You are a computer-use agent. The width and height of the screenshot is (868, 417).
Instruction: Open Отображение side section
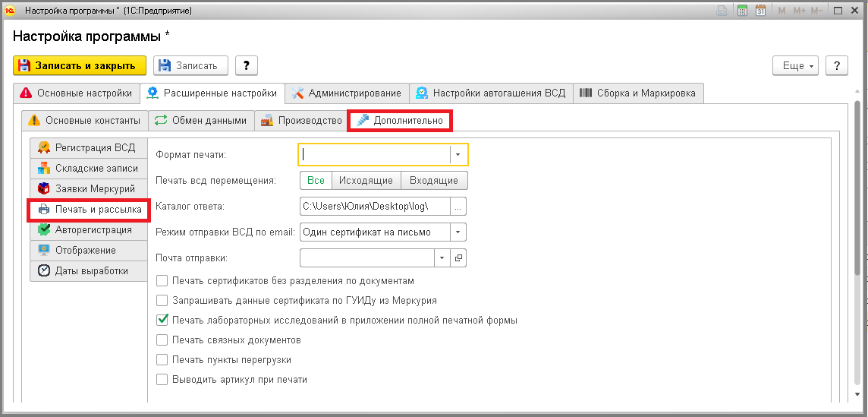89,250
